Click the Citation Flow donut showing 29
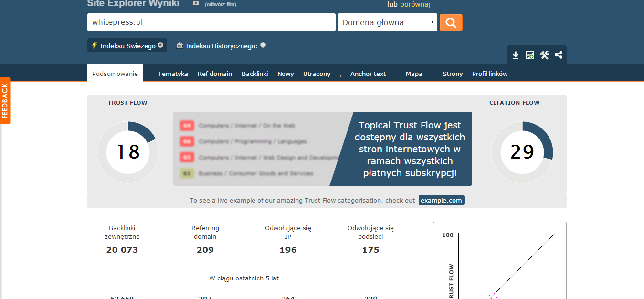The width and height of the screenshot is (644, 299). (x=522, y=152)
